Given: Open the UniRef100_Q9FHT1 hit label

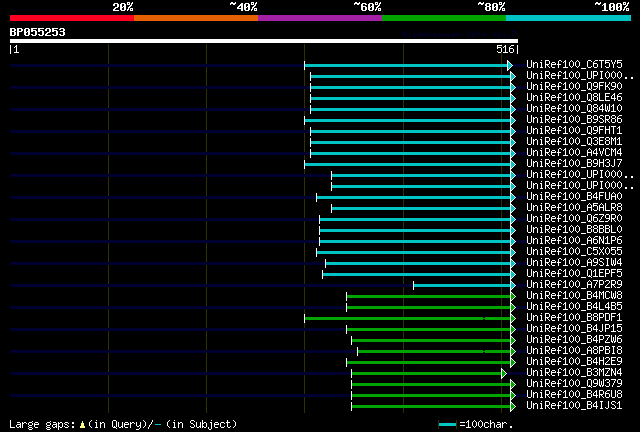Looking at the screenshot, I should click(574, 131).
